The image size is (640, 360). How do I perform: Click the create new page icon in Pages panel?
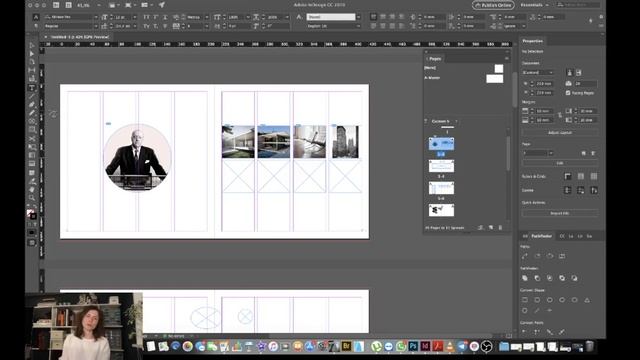point(491,228)
